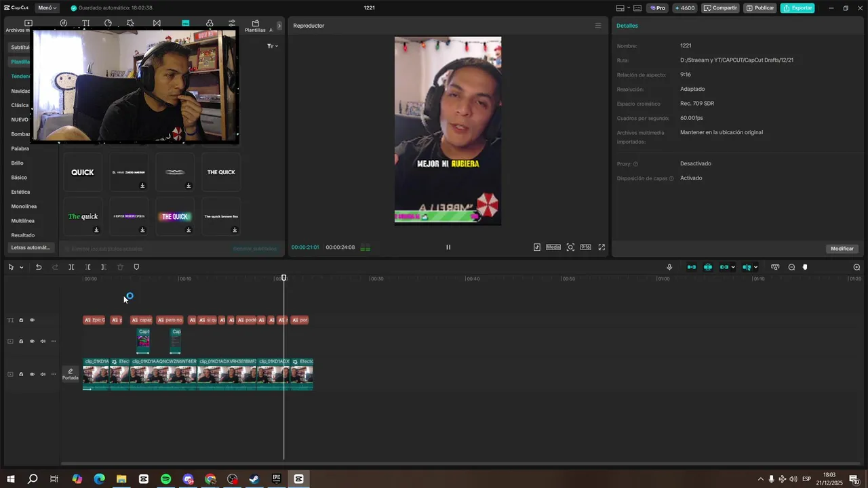Pause the video playback
The height and width of the screenshot is (488, 868).
tap(448, 247)
